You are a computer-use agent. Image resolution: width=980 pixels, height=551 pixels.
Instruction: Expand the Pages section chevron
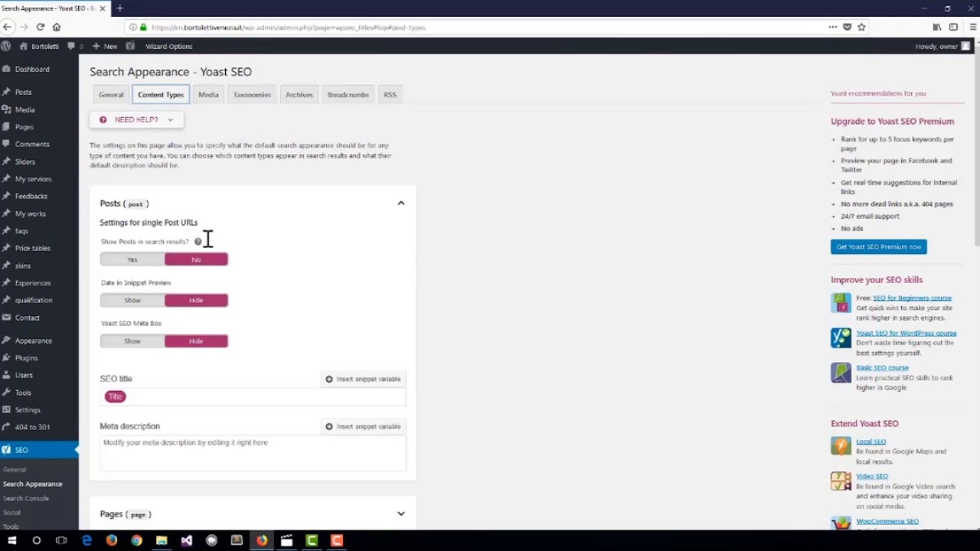[400, 514]
